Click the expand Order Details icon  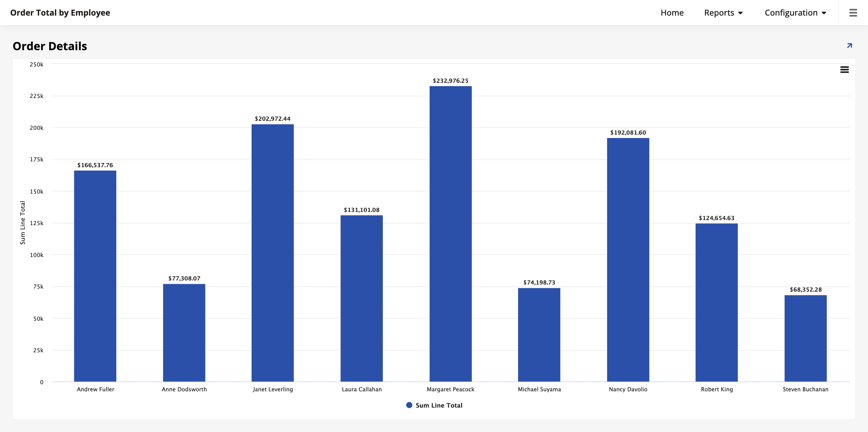click(849, 45)
